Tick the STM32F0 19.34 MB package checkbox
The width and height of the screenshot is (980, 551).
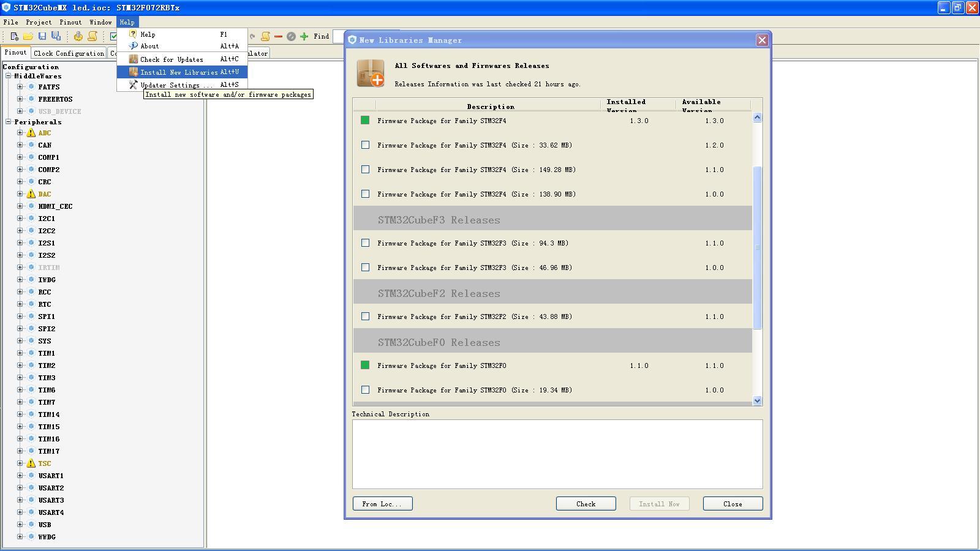(365, 390)
